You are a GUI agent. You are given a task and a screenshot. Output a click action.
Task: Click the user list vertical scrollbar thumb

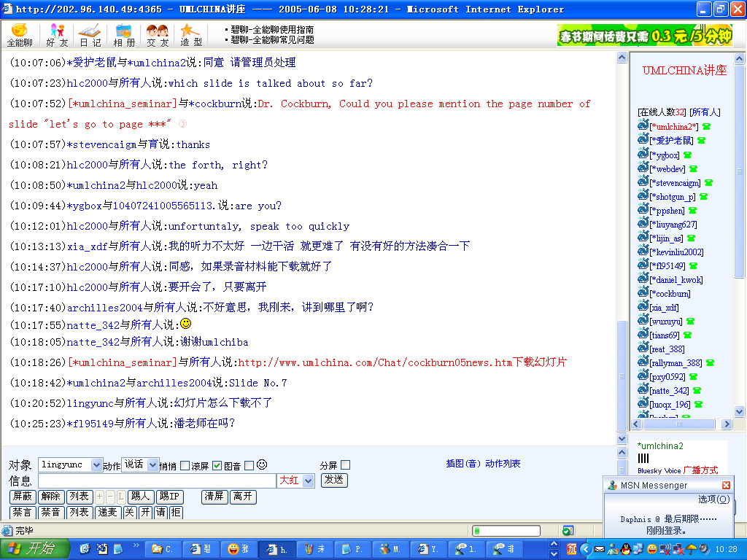click(740, 171)
